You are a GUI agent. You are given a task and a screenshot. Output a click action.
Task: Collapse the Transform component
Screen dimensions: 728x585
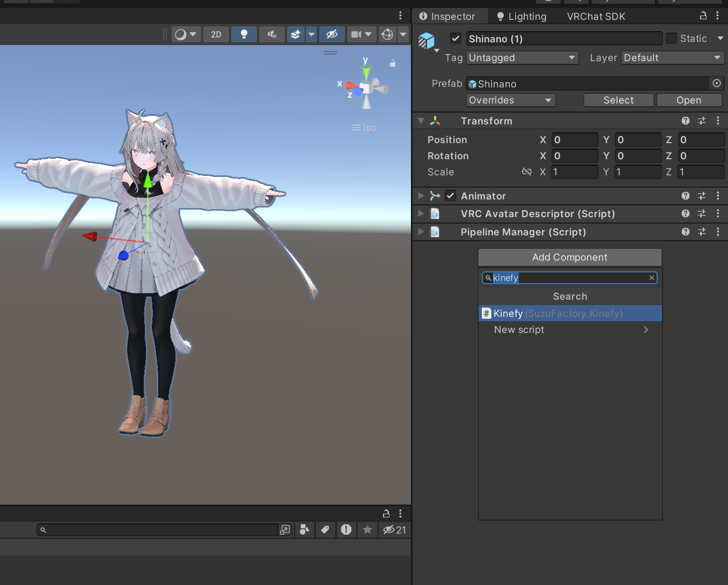(x=421, y=121)
